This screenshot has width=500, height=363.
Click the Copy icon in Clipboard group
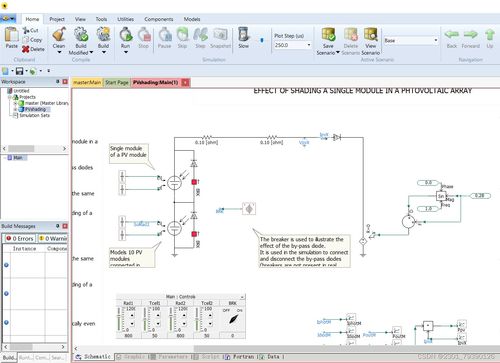click(x=25, y=40)
